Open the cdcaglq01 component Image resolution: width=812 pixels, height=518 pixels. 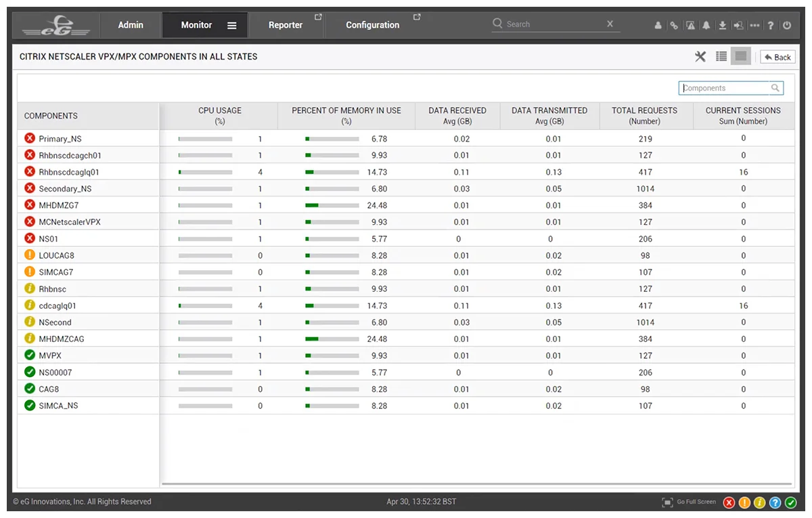coord(58,305)
